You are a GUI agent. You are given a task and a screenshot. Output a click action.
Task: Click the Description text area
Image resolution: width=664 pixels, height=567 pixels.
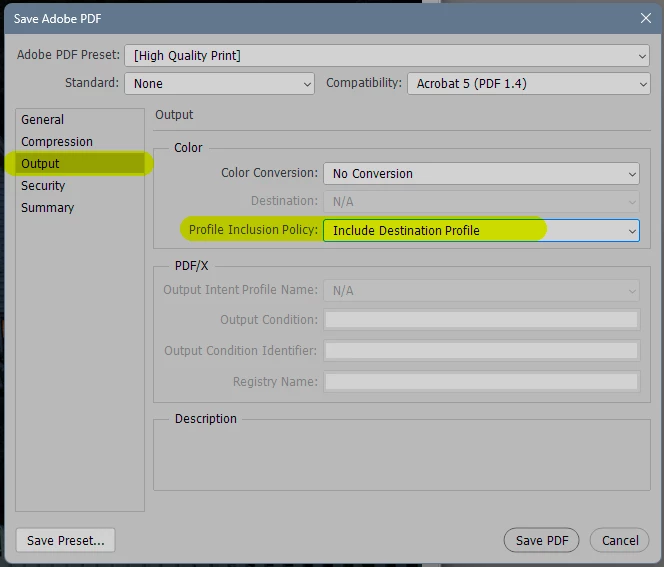(x=401, y=457)
